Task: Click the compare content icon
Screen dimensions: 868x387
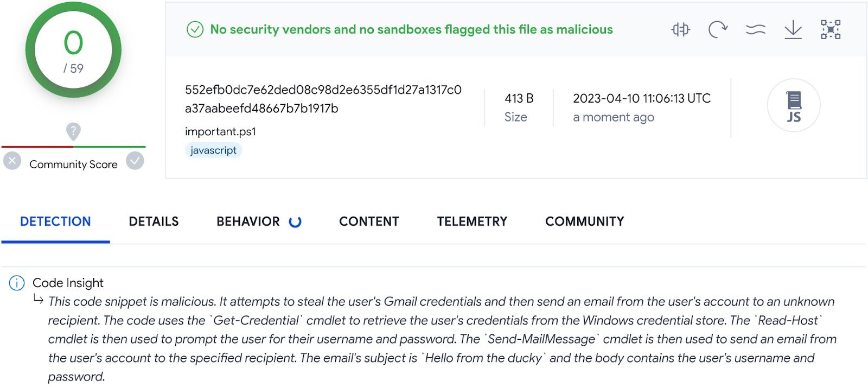Action: [x=680, y=30]
